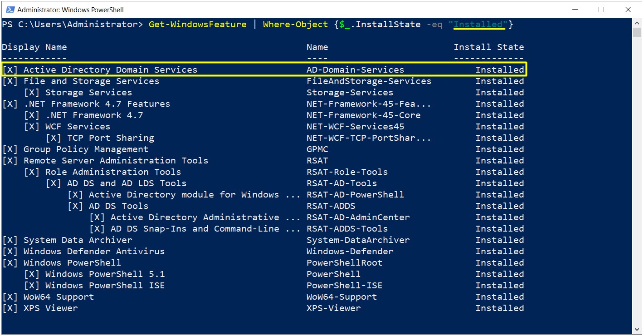Click AD DS and AD LDS Tools

pos(127,183)
